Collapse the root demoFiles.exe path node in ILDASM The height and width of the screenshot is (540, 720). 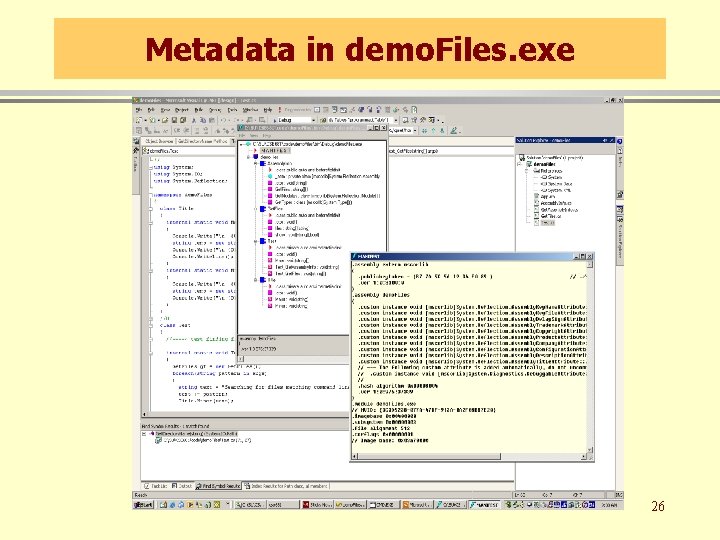tap(242, 144)
